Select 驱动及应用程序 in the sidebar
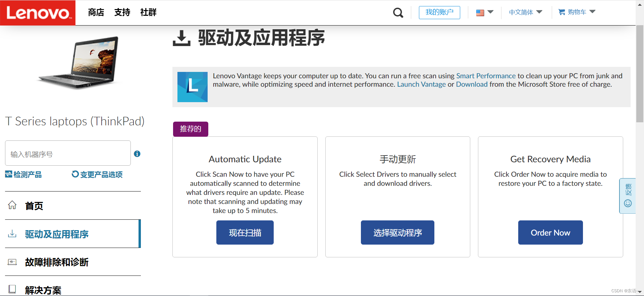The image size is (644, 296). tap(73, 234)
